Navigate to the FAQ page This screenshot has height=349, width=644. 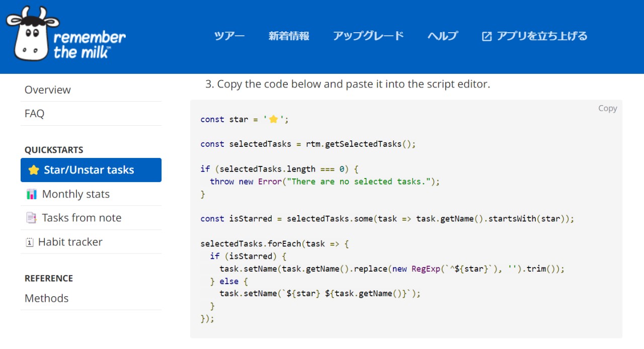(35, 114)
